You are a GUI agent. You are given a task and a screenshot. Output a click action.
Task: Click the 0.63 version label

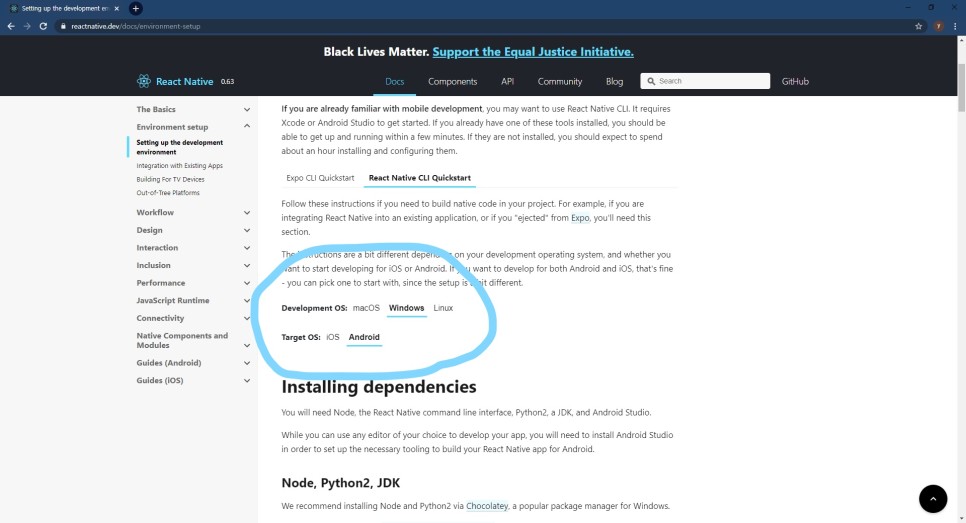pyautogui.click(x=227, y=81)
